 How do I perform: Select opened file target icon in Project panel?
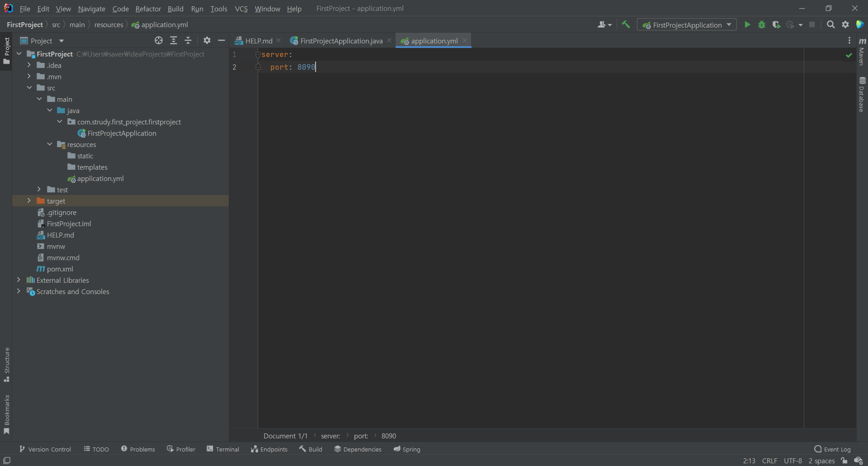159,41
